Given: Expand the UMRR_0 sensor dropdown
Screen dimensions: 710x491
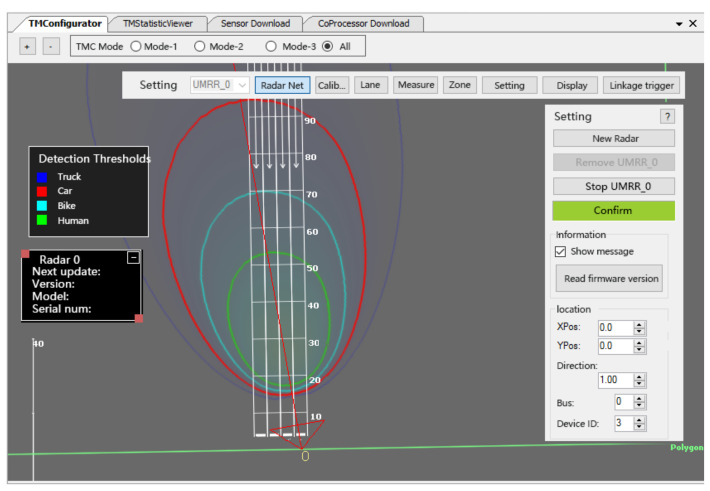Looking at the screenshot, I should point(241,86).
